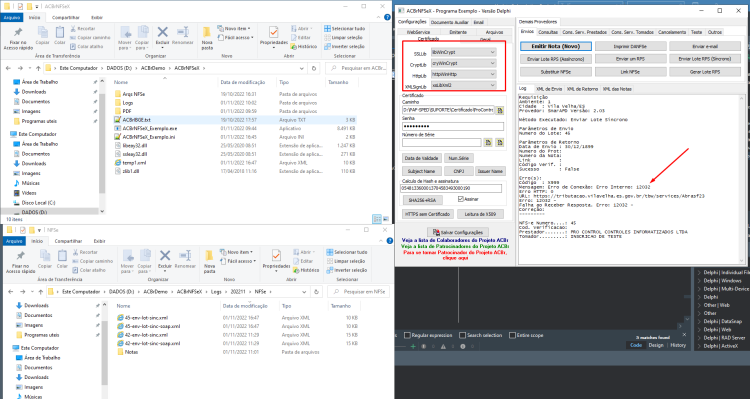The image size is (750, 399).
Task: Expand Delphi | Windows tree node
Action: (x=698, y=281)
